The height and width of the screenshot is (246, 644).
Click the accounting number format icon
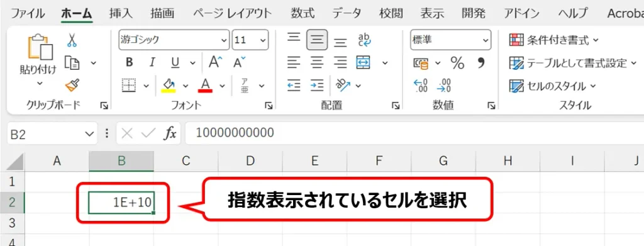421,63
